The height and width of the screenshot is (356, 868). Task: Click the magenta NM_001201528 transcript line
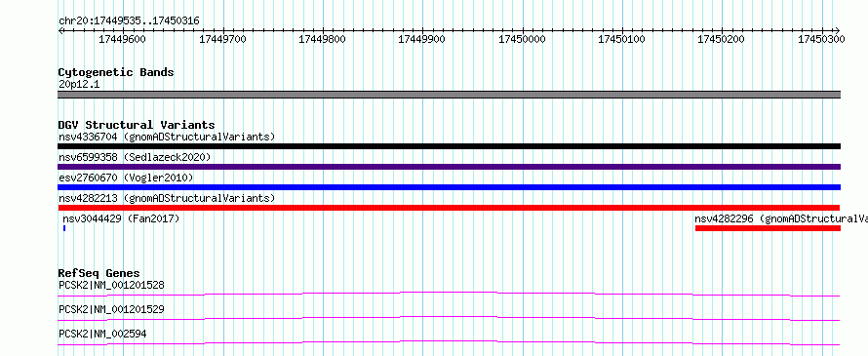pyautogui.click(x=449, y=294)
